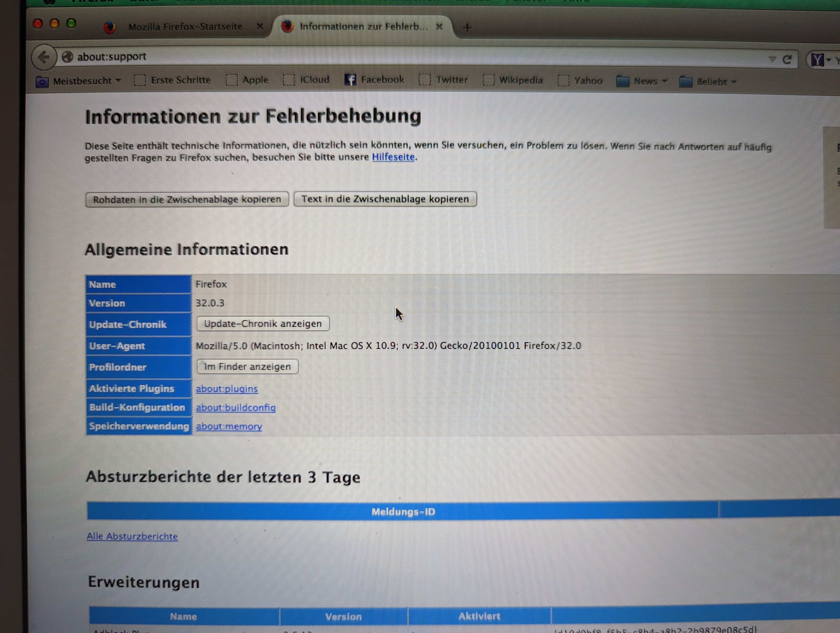Click the reload page icon
This screenshot has height=633, width=840.
click(x=787, y=59)
